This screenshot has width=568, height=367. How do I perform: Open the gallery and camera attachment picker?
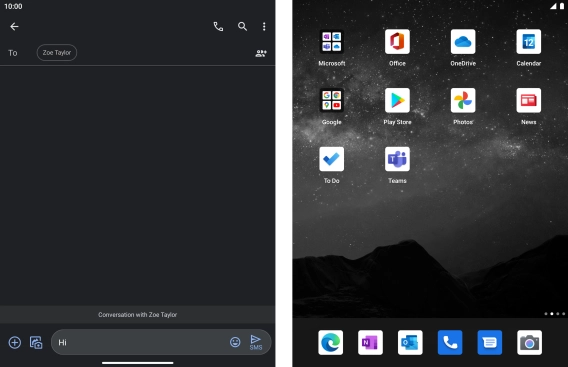(x=36, y=342)
